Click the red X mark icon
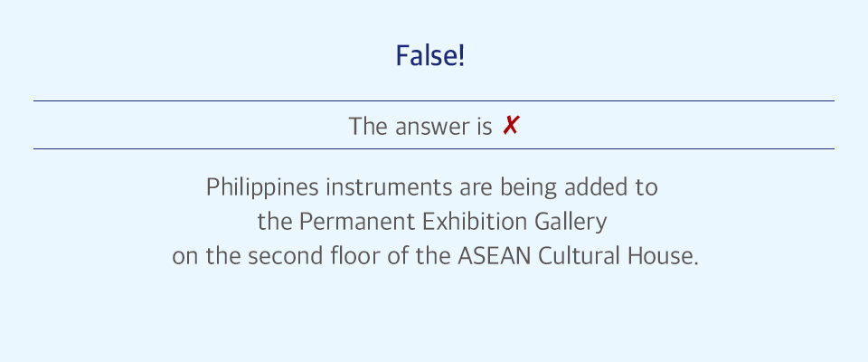The image size is (868, 362). [510, 126]
